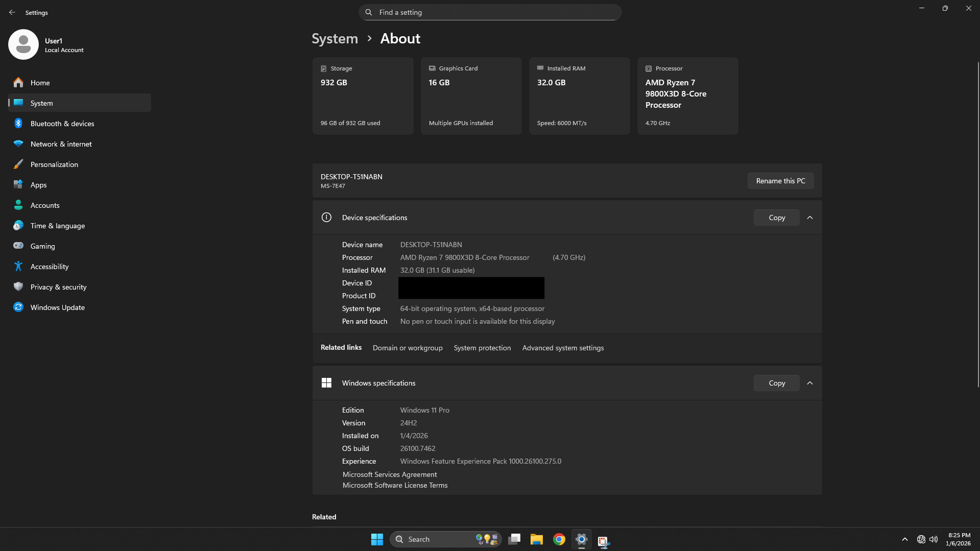Open the Storage 932 GB card
This screenshot has width=980, height=551.
[x=363, y=96]
